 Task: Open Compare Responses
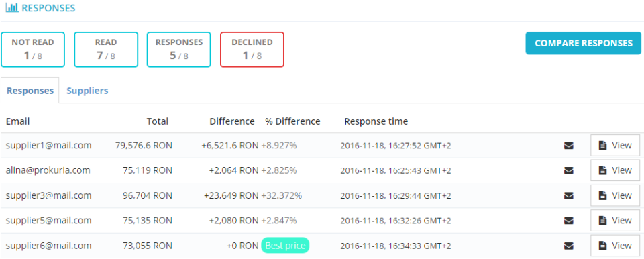[x=583, y=43]
